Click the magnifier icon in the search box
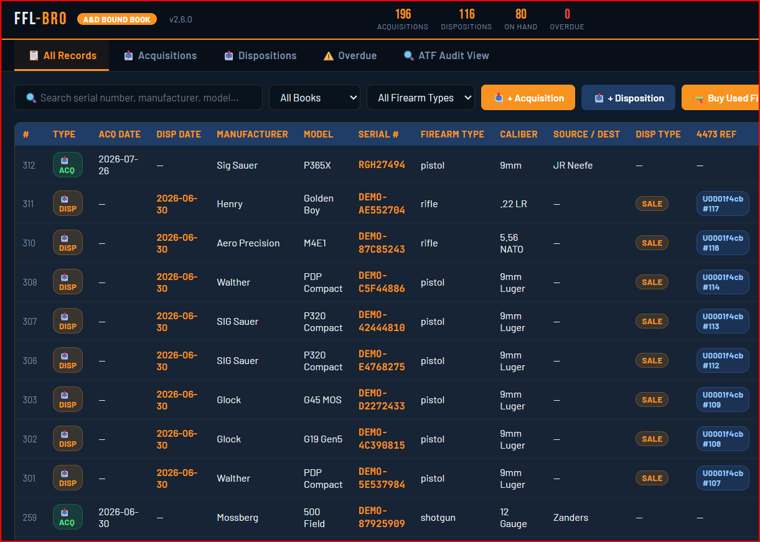 31,98
